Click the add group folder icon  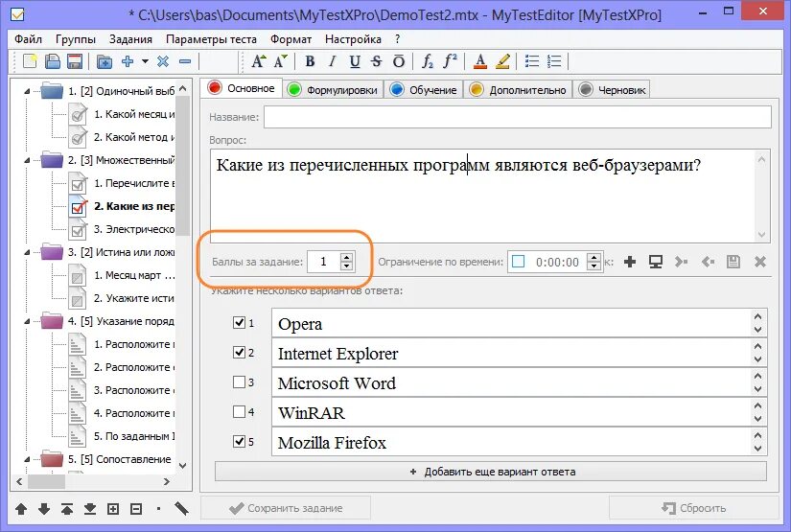coord(105,61)
